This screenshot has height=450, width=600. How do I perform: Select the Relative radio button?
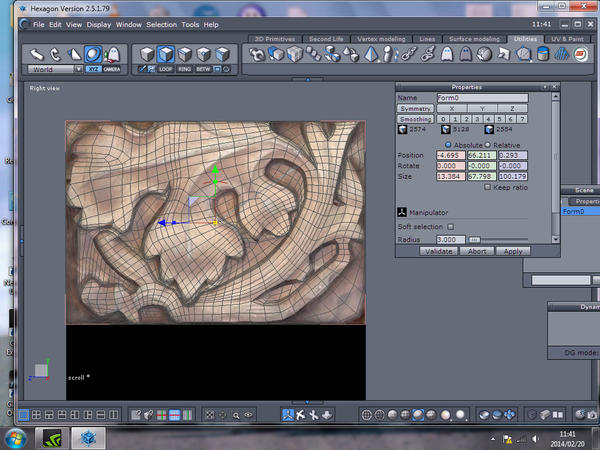coord(487,144)
